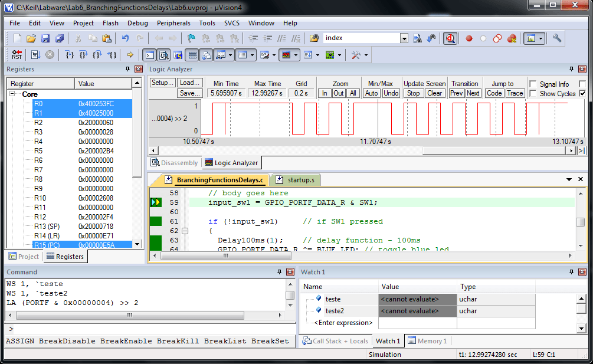Uncheck the checked box beside Show Cycles
The width and height of the screenshot is (593, 364).
(582, 93)
